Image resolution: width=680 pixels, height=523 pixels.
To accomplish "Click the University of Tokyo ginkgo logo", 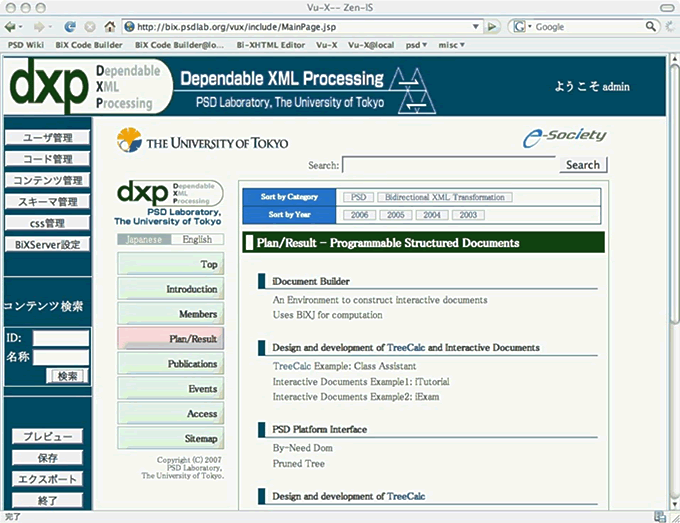I will pyautogui.click(x=129, y=140).
